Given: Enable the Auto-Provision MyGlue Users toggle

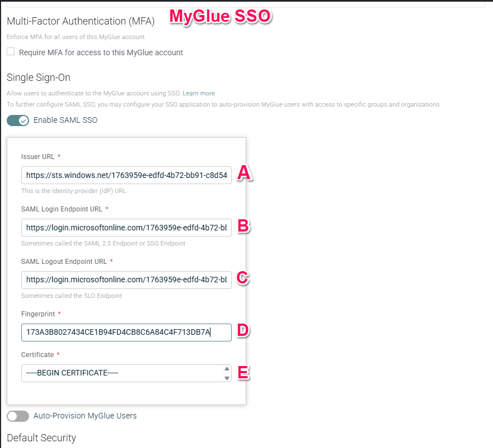Looking at the screenshot, I should click(x=18, y=416).
